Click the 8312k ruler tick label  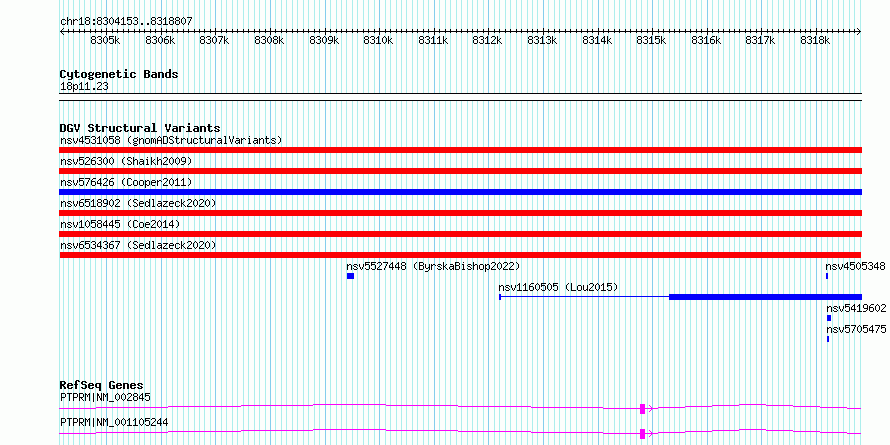pyautogui.click(x=488, y=41)
